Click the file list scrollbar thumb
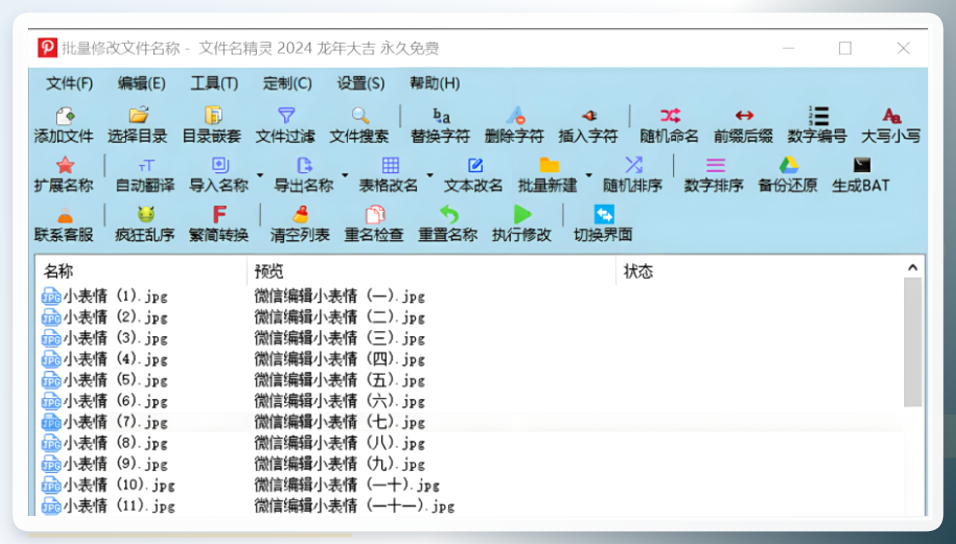 [x=913, y=342]
